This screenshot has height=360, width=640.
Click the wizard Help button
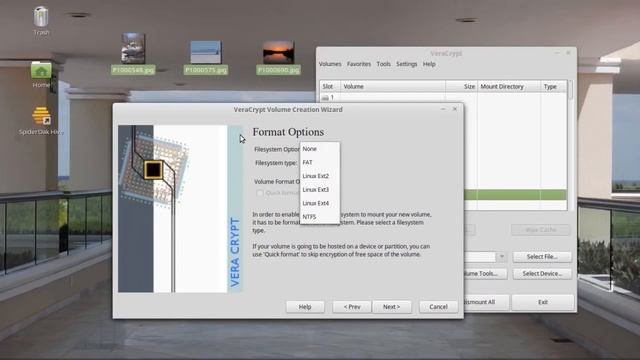click(x=305, y=307)
